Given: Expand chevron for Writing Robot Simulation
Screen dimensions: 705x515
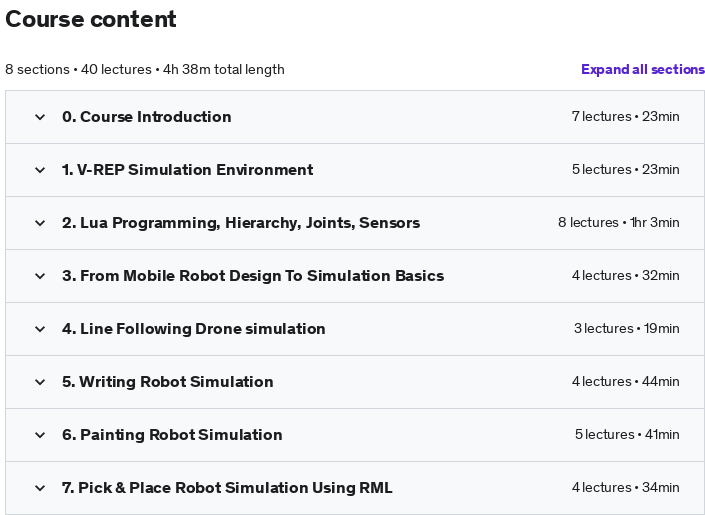Looking at the screenshot, I should pyautogui.click(x=40, y=382).
